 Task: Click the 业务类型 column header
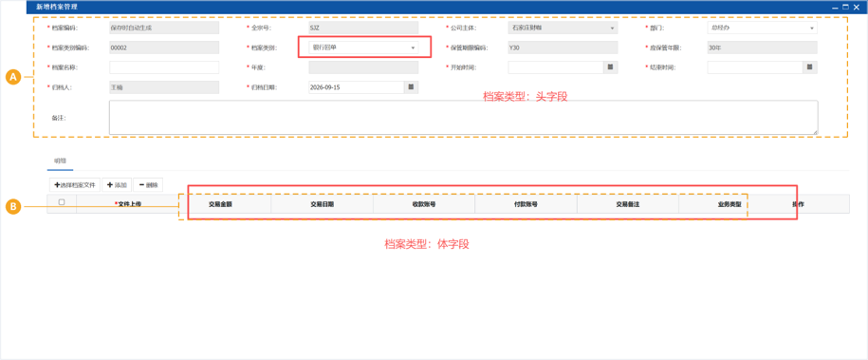tap(729, 204)
